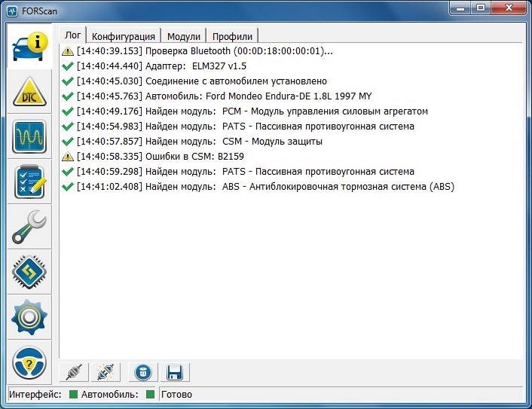This screenshot has height=409, width=532.
Task: Switch to the Лог tab
Action: (72, 35)
